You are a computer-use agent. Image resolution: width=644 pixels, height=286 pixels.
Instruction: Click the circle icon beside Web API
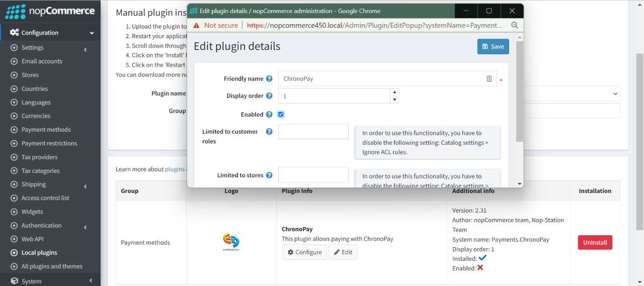(14, 239)
